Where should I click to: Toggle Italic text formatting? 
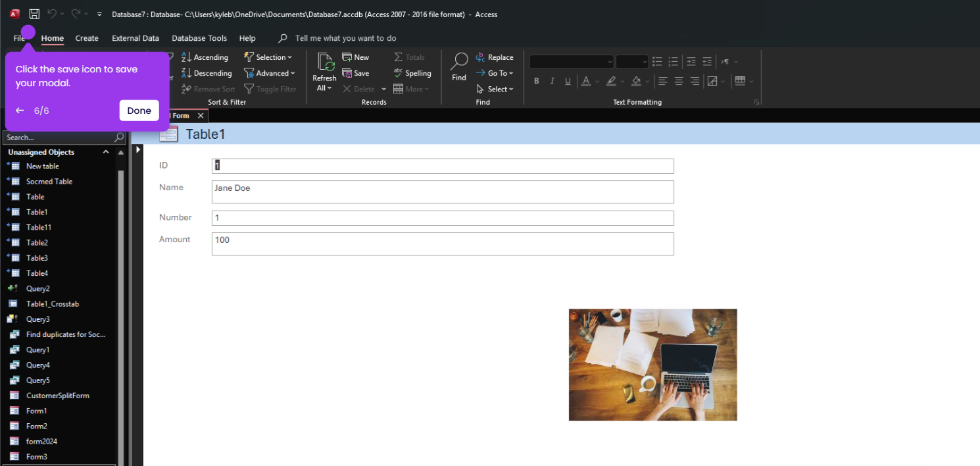tap(552, 81)
